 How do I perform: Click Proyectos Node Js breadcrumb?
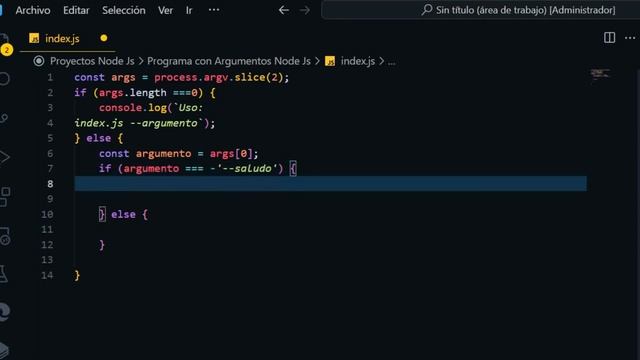point(92,61)
